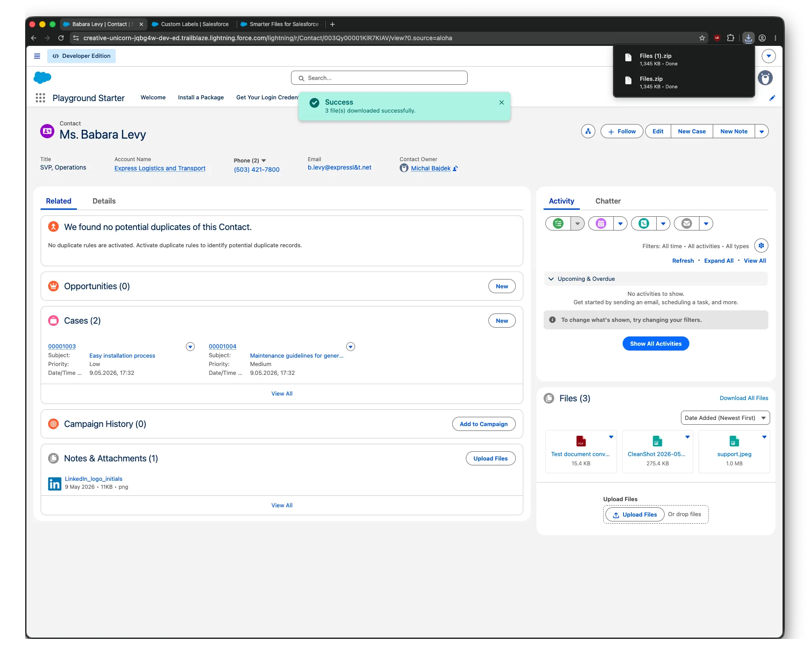Screen dimensions: 809x672
Task: Open the circular dropdown at top right header
Action: tap(769, 56)
